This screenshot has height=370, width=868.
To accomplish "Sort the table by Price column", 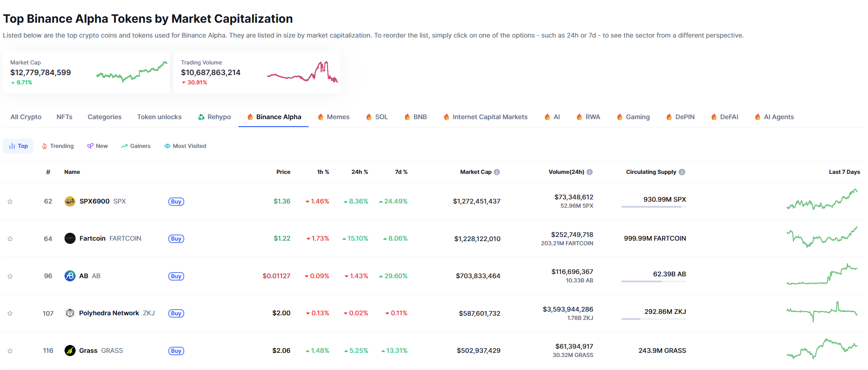I will 283,172.
